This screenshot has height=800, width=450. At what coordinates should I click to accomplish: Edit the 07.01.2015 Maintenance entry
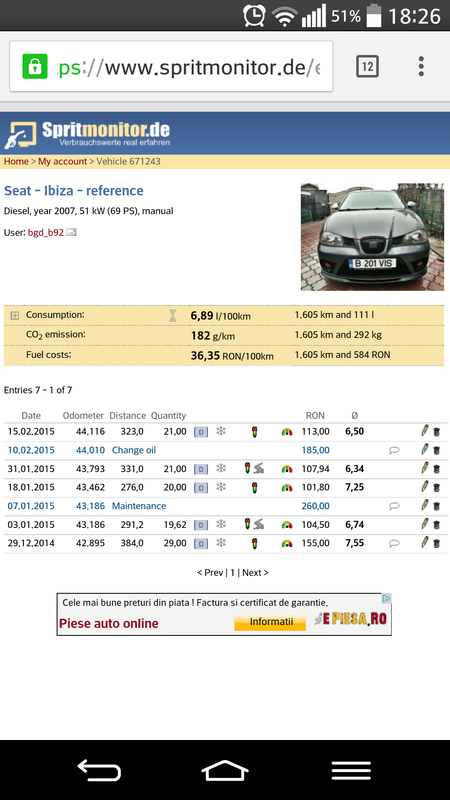(424, 505)
